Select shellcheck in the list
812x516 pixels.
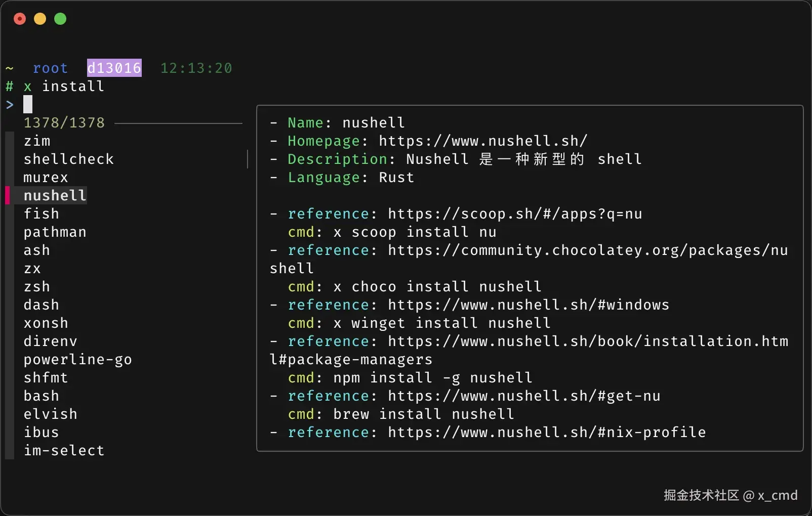point(68,159)
